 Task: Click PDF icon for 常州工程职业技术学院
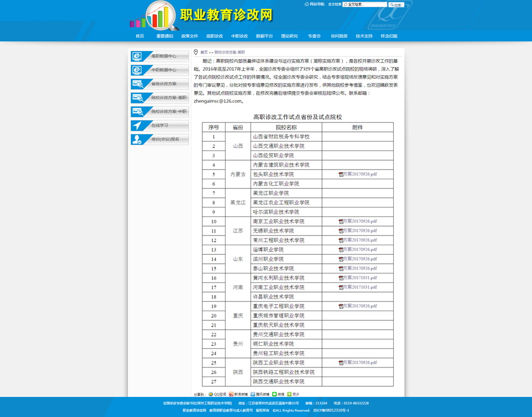click(341, 240)
